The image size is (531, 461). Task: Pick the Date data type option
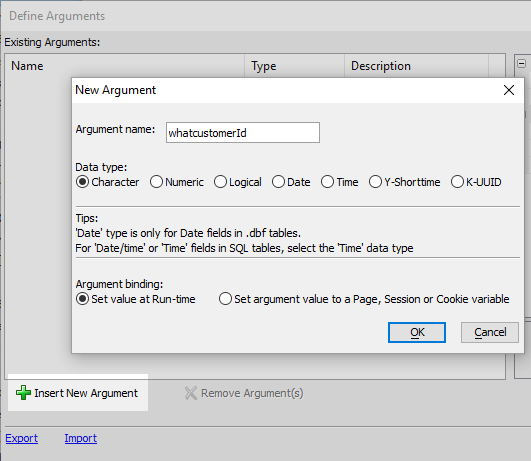278,182
